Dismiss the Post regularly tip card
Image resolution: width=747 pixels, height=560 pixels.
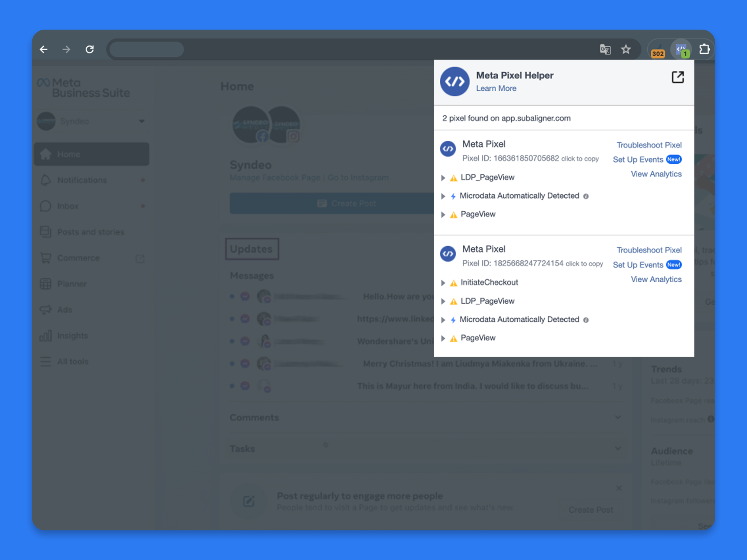619,488
